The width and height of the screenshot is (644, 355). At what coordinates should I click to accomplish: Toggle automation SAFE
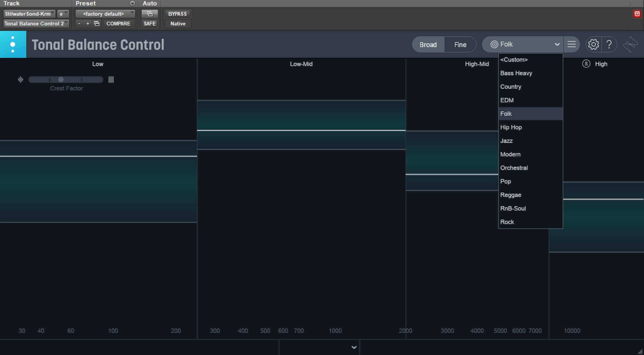(x=150, y=24)
